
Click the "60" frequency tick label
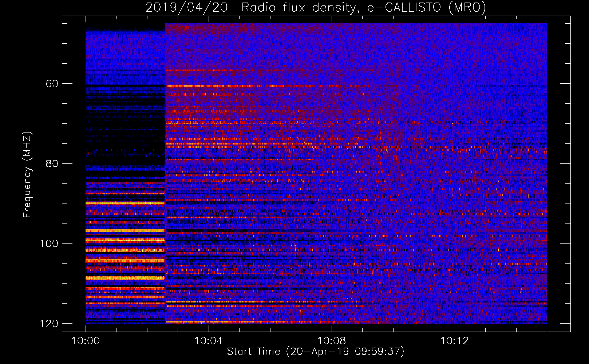pos(52,84)
